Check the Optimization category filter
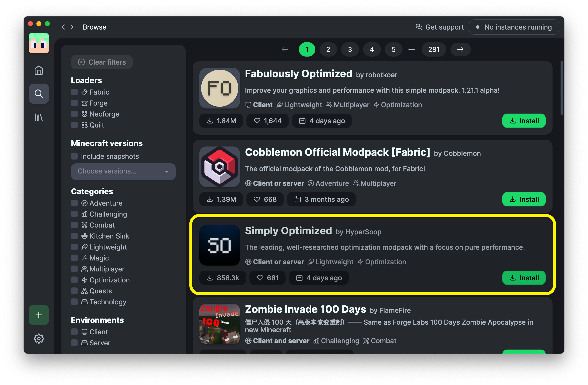Viewport: 588px width, 385px height. pyautogui.click(x=74, y=280)
